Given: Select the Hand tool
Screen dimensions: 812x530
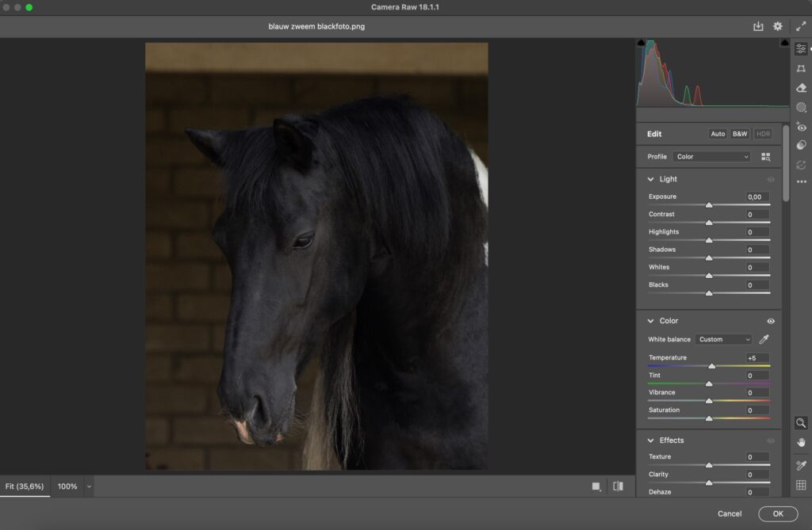Looking at the screenshot, I should [x=801, y=442].
